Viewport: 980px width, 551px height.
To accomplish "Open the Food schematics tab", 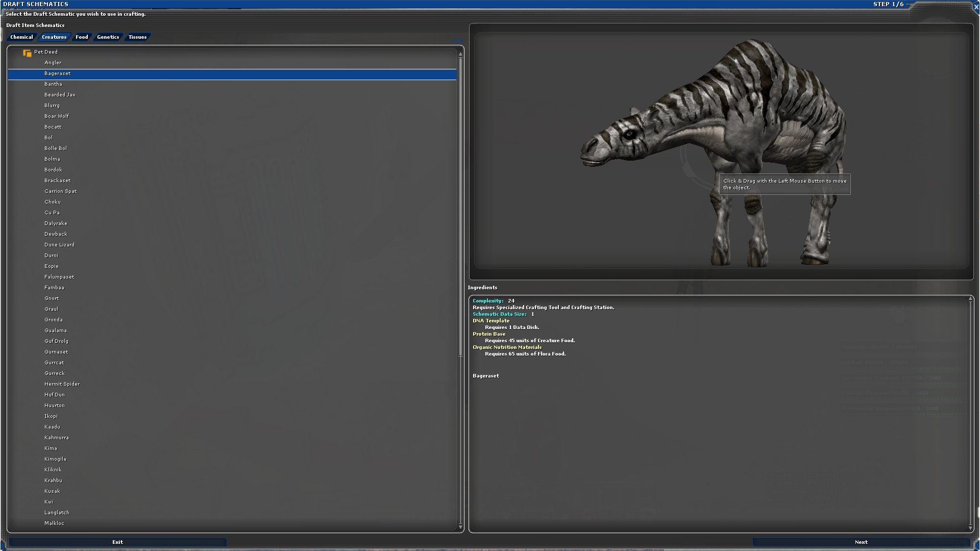I will (x=82, y=37).
